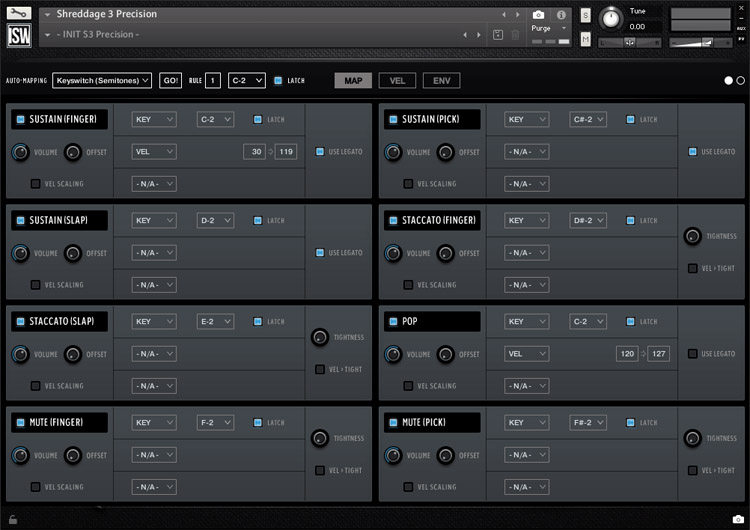Image resolution: width=750 pixels, height=530 pixels.
Task: Adjust the Sustain (Finger) volume knob
Action: pyautogui.click(x=20, y=152)
